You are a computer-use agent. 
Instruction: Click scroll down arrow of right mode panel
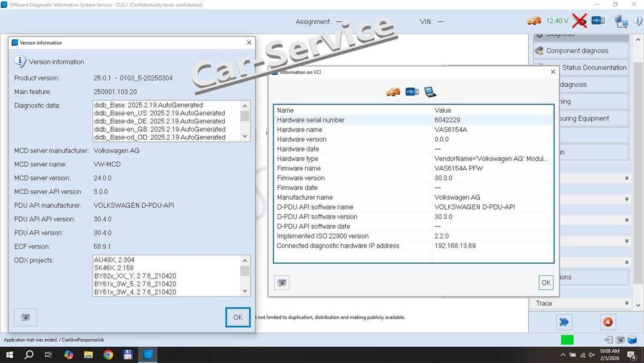(638, 305)
